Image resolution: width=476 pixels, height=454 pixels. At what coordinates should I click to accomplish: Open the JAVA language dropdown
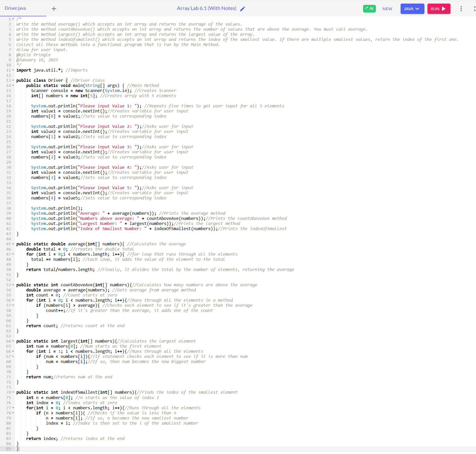[412, 9]
